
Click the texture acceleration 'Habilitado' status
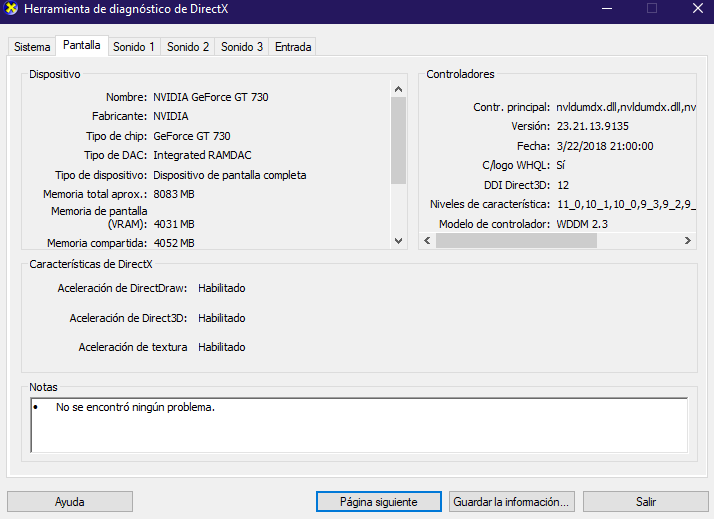pyautogui.click(x=222, y=347)
